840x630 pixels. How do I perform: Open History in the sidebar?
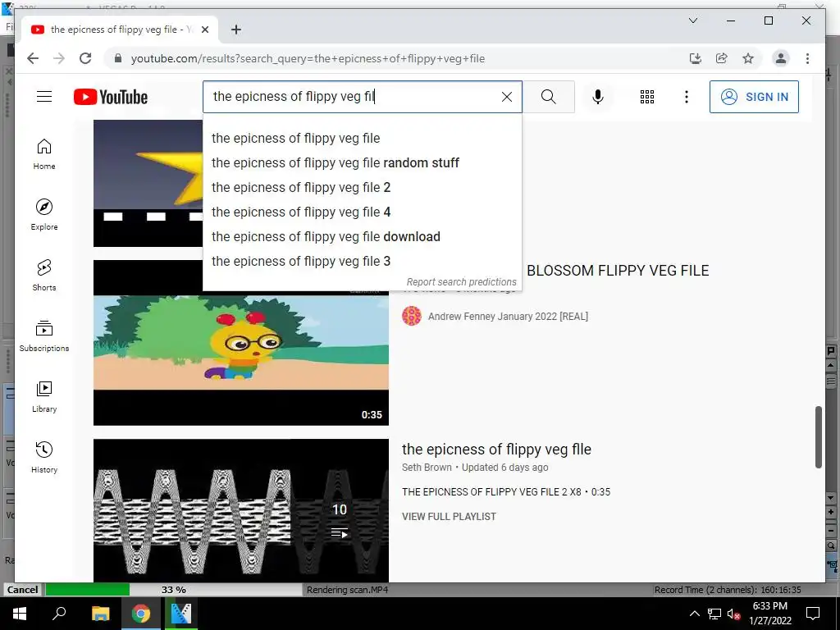44,458
